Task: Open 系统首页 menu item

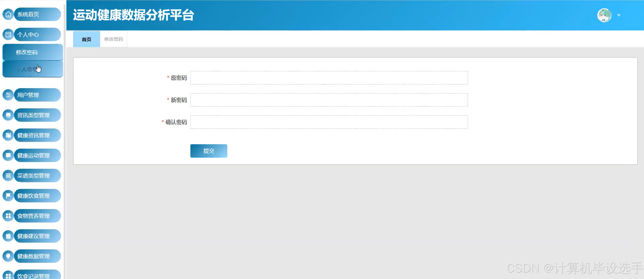Action: 37,14
